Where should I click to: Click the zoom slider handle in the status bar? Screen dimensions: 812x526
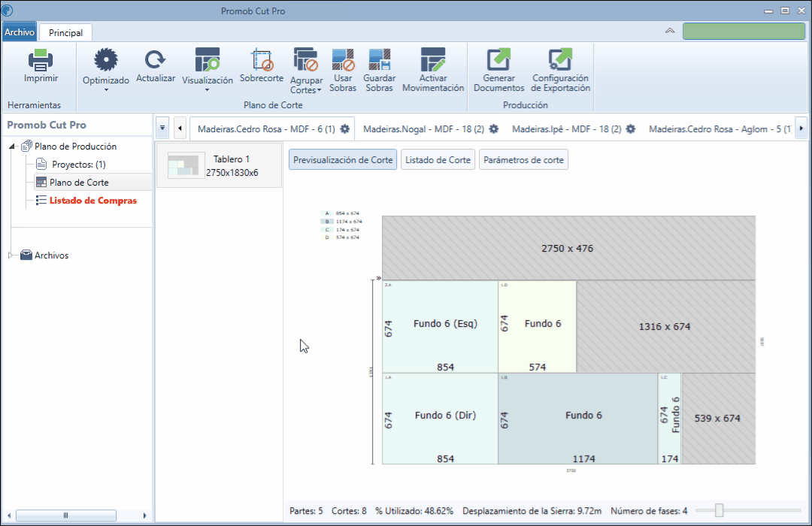tap(719, 510)
